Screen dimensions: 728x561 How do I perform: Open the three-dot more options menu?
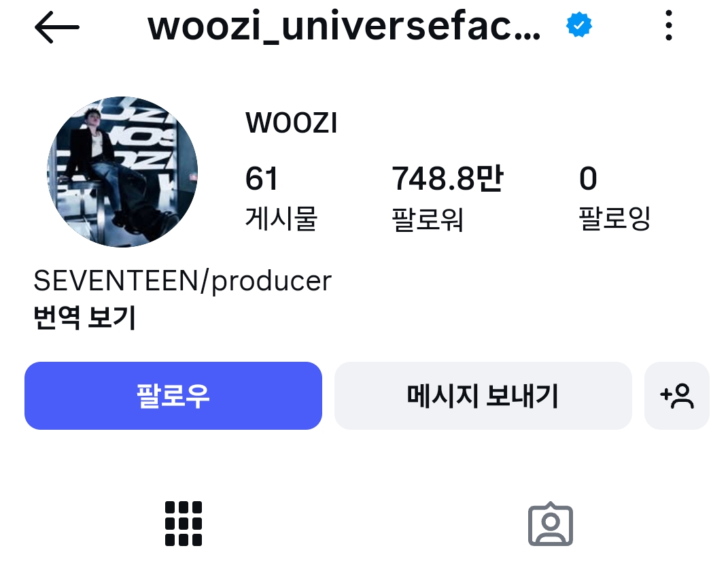coord(669,26)
